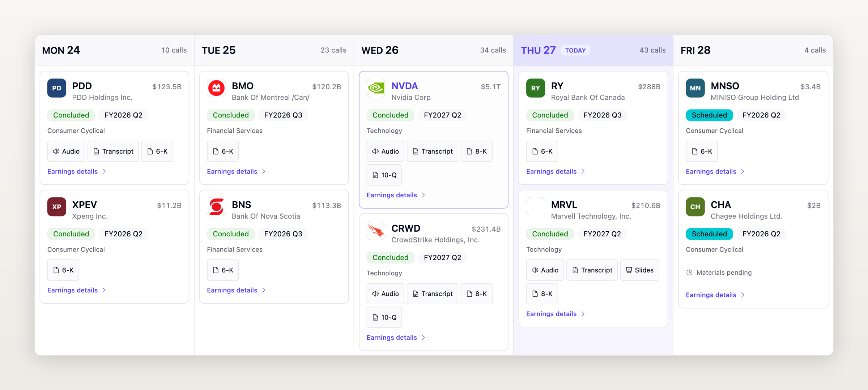Screen dimensions: 868x390
Task: Open the RY Royal Bank badge
Action: [536, 88]
